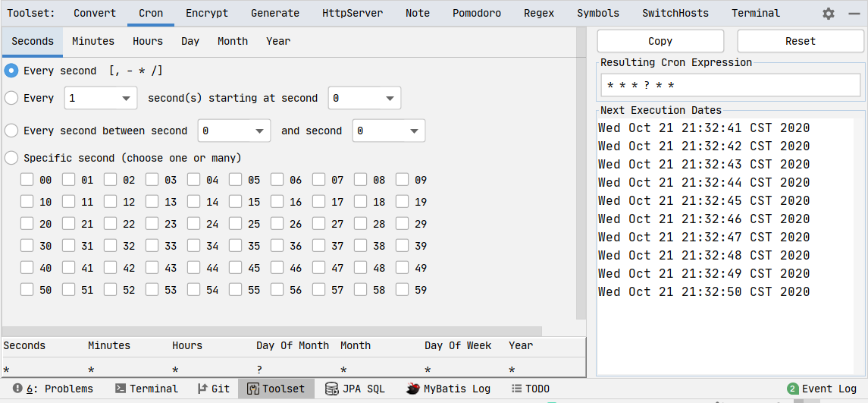The image size is (868, 403).
Task: Switch to the Hours tab
Action: pyautogui.click(x=148, y=42)
